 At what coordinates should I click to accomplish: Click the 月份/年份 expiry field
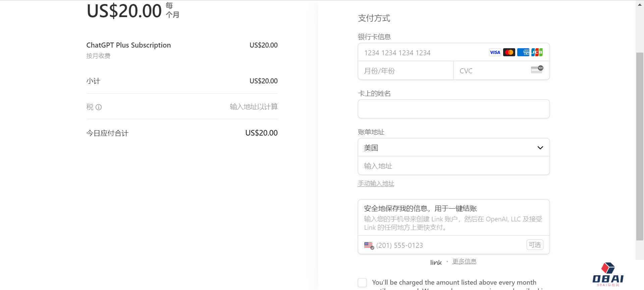pos(405,71)
